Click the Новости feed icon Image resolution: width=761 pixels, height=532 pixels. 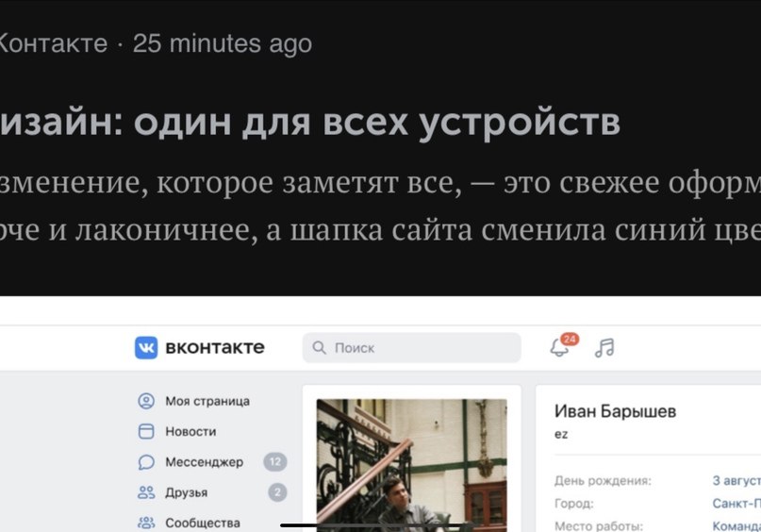(x=146, y=431)
